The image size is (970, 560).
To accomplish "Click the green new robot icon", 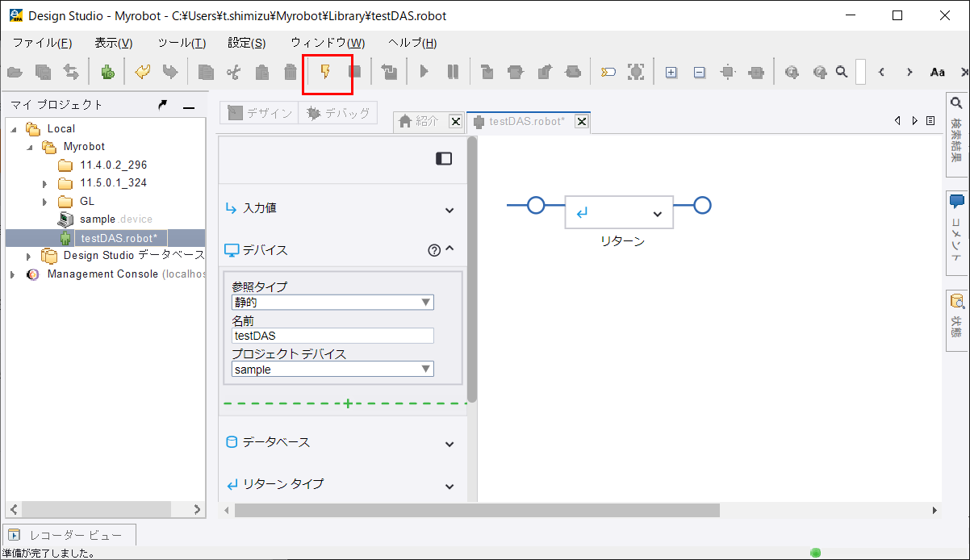I will [x=107, y=73].
